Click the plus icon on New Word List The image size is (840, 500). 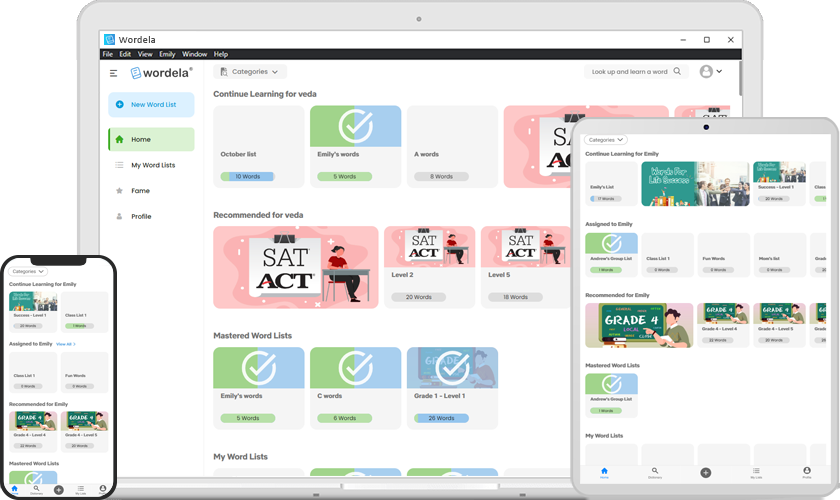click(119, 105)
